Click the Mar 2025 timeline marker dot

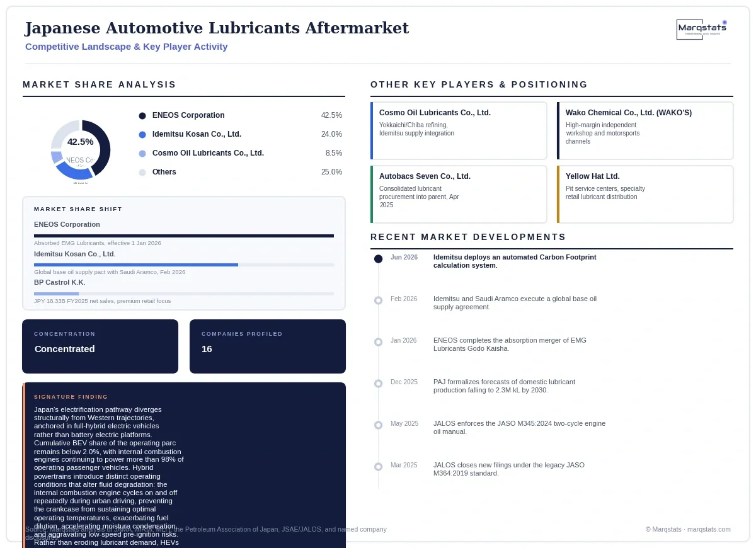click(x=378, y=467)
